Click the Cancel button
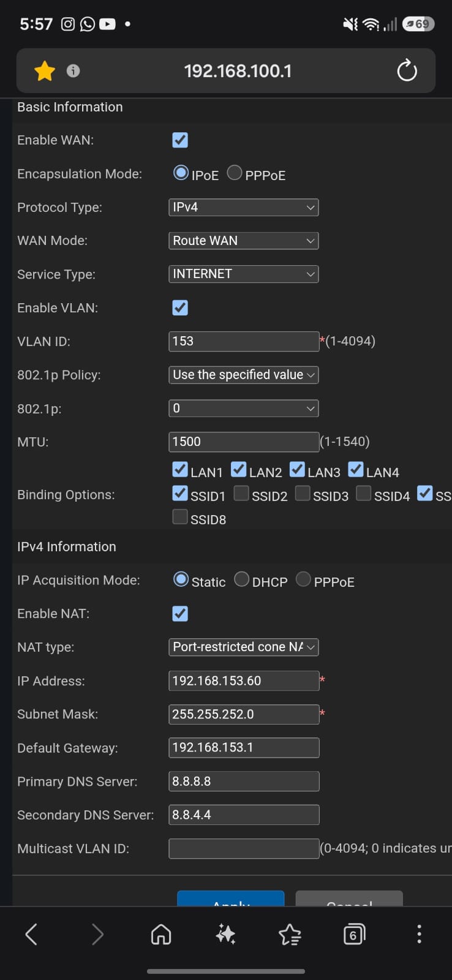 [x=349, y=899]
